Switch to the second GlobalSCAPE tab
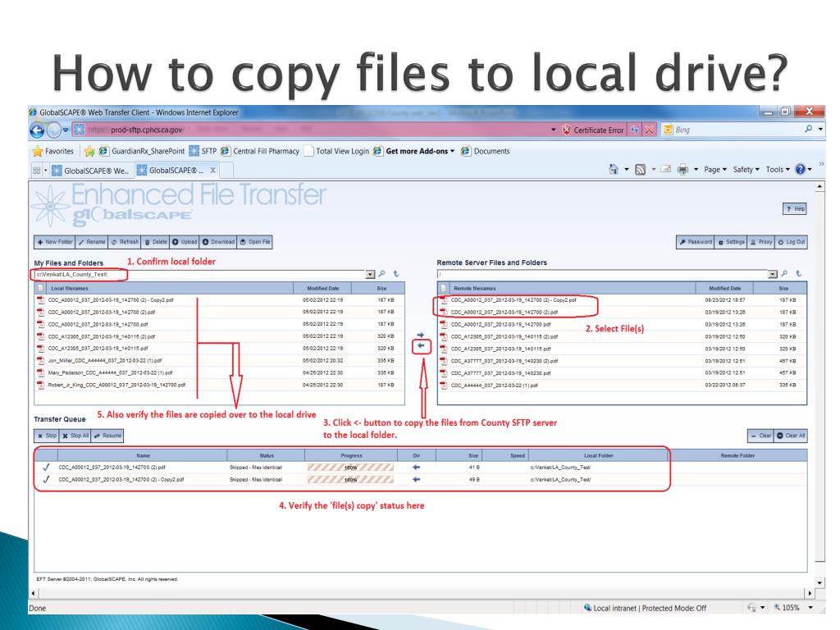Image resolution: width=840 pixels, height=630 pixels. click(171, 171)
